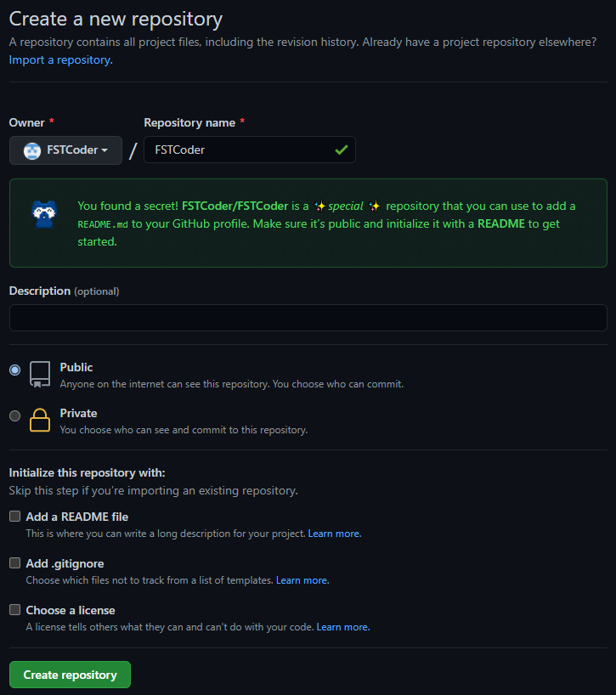Tick the Choose a license checkbox
The height and width of the screenshot is (695, 616).
pyautogui.click(x=15, y=610)
